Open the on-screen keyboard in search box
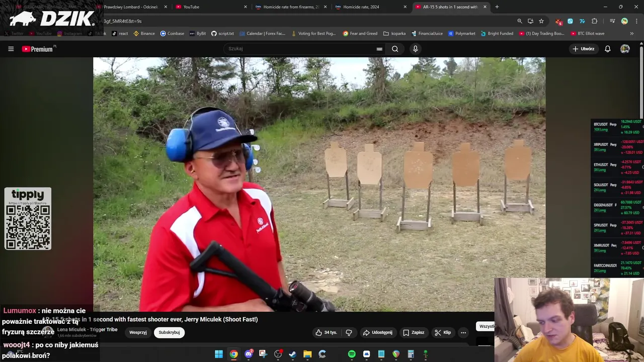Image resolution: width=644 pixels, height=362 pixels. pos(379,49)
